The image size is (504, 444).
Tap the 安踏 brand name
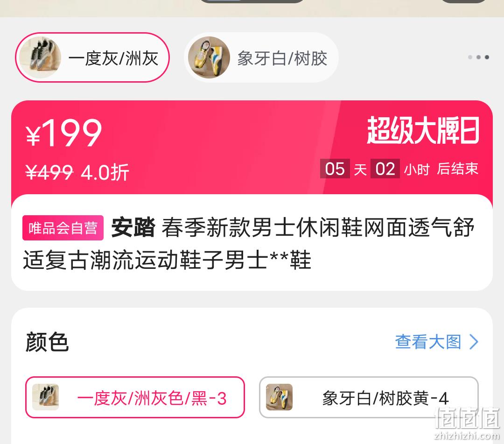tap(133, 227)
